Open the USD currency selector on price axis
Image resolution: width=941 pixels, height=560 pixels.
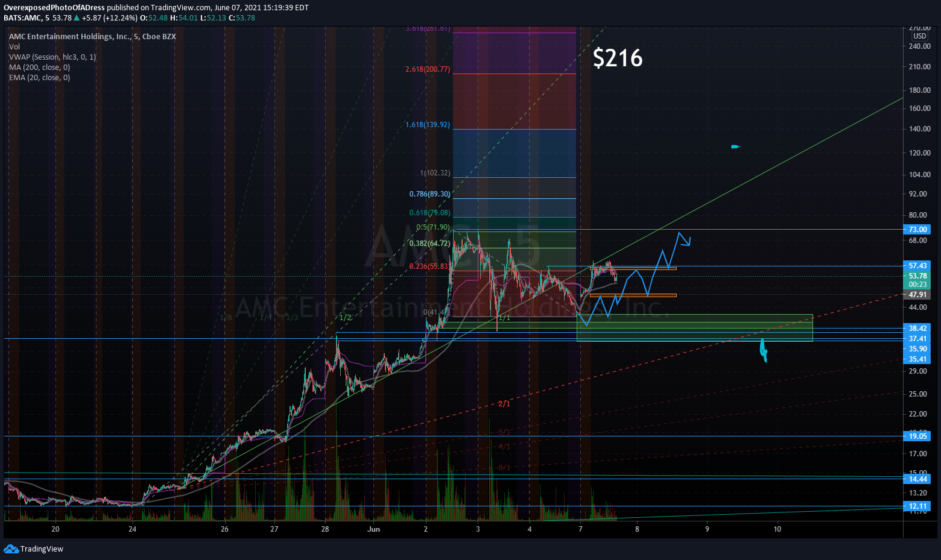click(x=920, y=36)
